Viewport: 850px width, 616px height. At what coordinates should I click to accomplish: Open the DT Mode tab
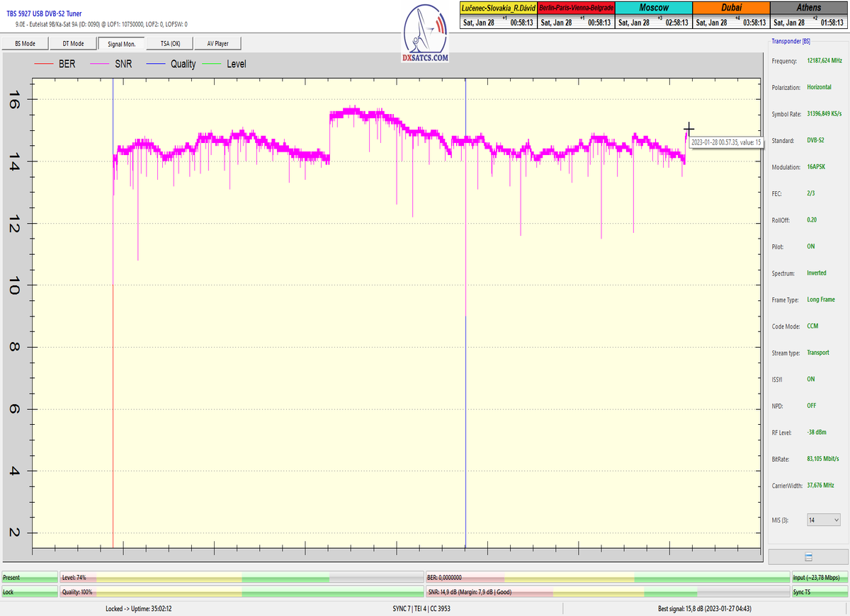tap(73, 43)
